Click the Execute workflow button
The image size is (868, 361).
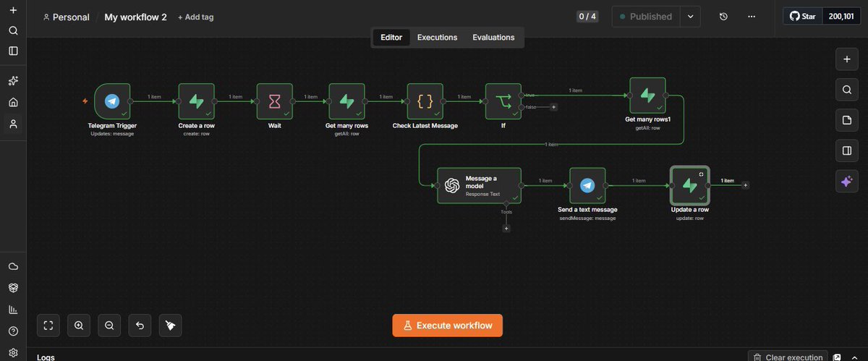coord(448,326)
